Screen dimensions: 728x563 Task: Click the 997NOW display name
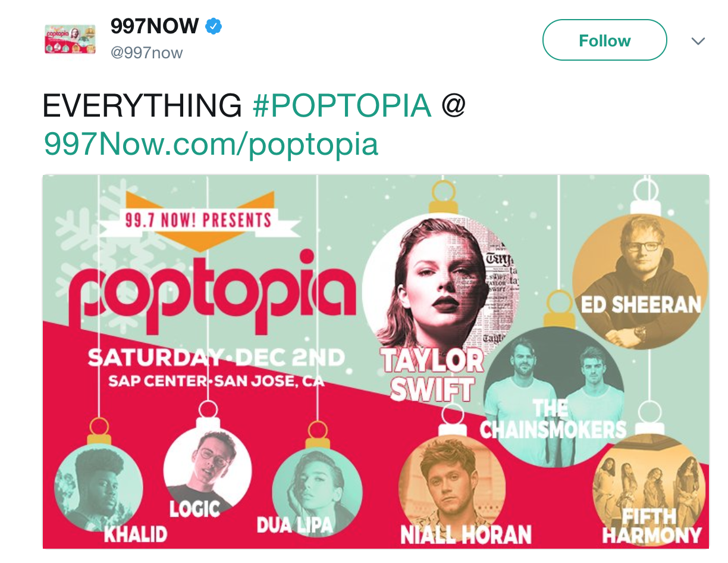click(155, 26)
